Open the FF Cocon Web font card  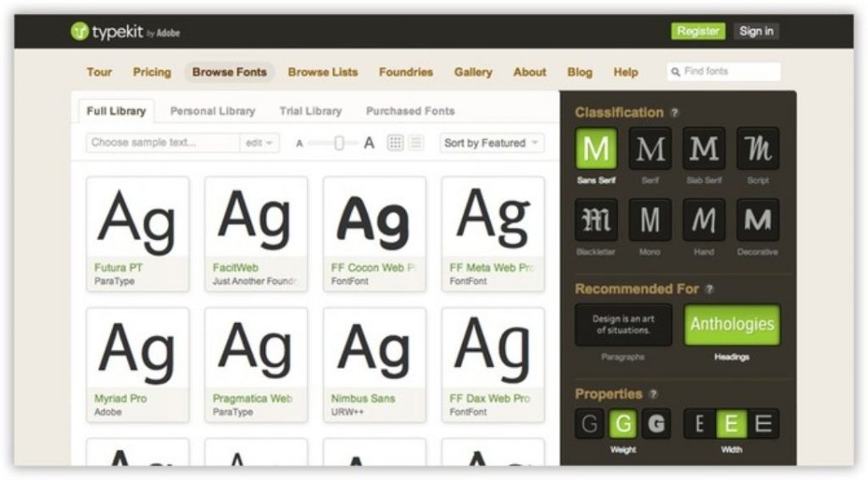pos(375,234)
